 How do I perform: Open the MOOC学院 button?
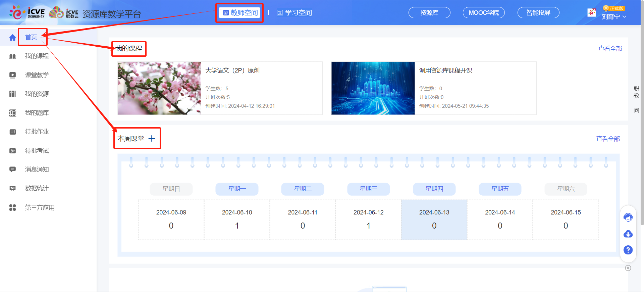484,13
